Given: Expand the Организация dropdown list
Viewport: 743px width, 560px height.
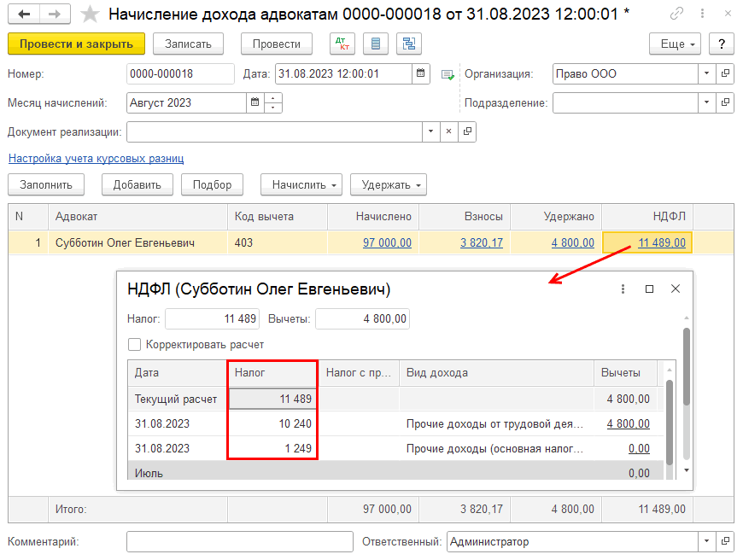Looking at the screenshot, I should tap(706, 74).
